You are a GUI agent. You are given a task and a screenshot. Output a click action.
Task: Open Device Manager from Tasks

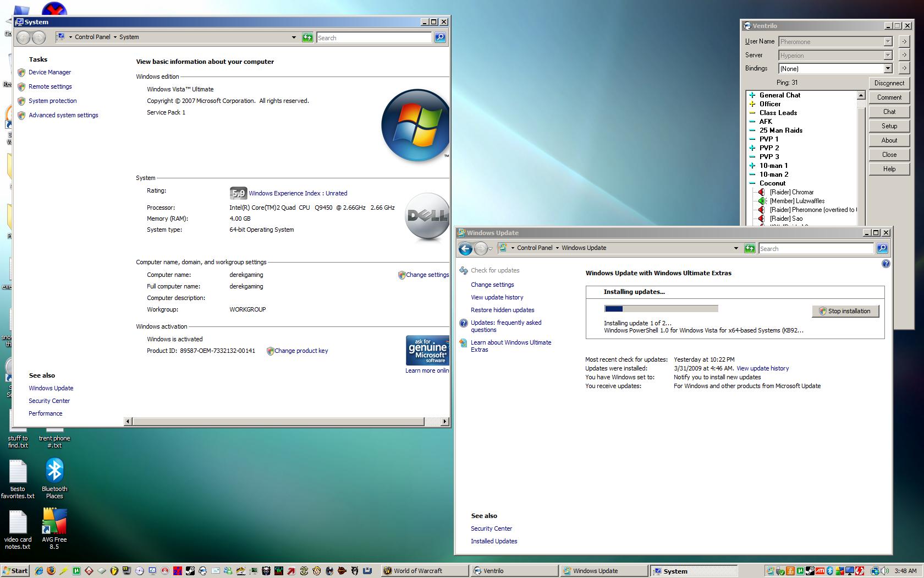50,72
